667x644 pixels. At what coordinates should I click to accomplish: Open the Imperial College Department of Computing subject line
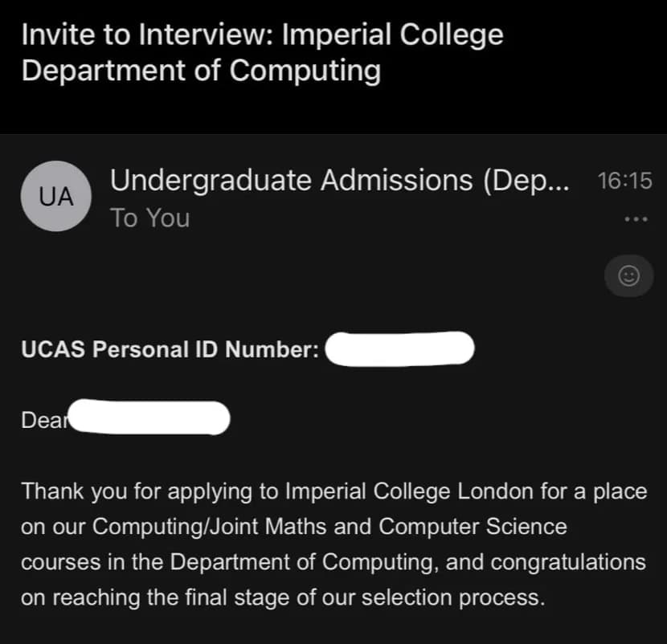click(201, 71)
